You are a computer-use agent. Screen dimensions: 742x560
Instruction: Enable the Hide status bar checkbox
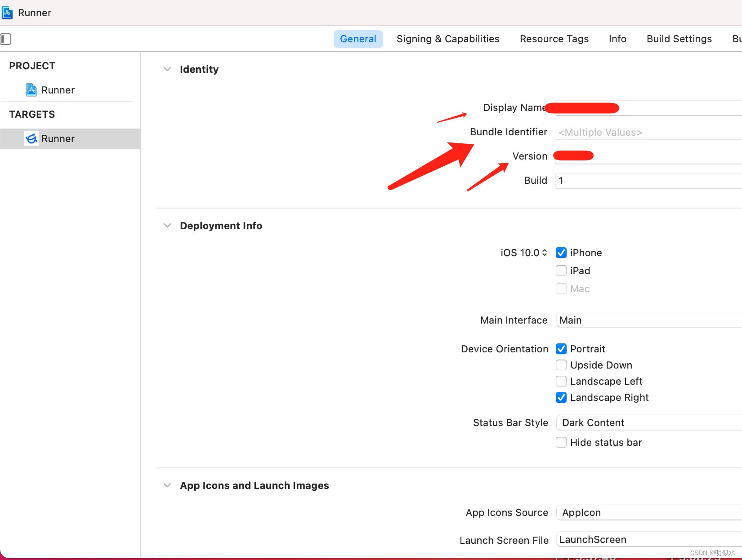[x=561, y=442]
